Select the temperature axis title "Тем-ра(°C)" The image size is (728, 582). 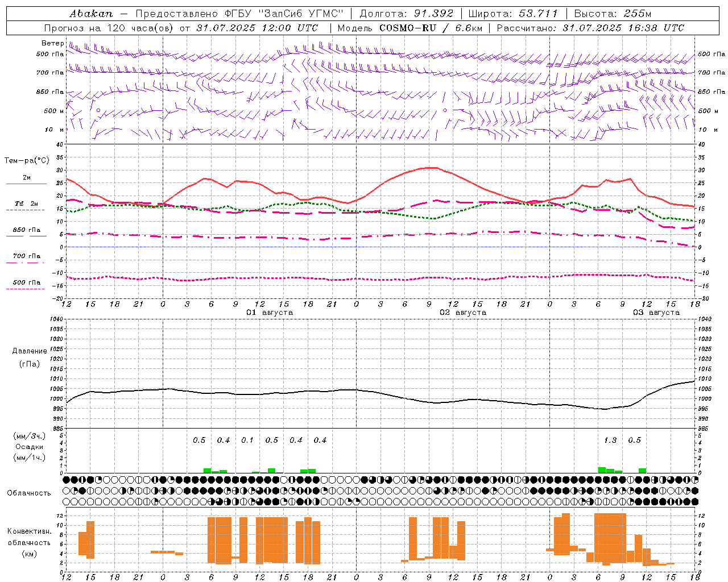27,161
